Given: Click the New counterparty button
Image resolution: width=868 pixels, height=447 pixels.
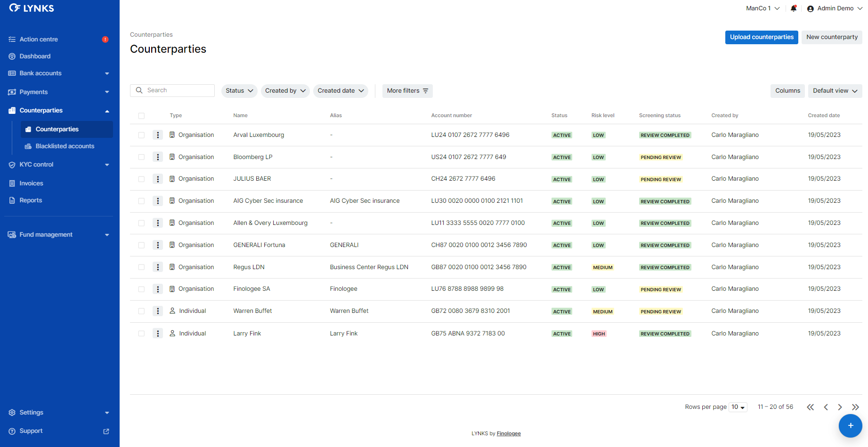Looking at the screenshot, I should pyautogui.click(x=832, y=37).
